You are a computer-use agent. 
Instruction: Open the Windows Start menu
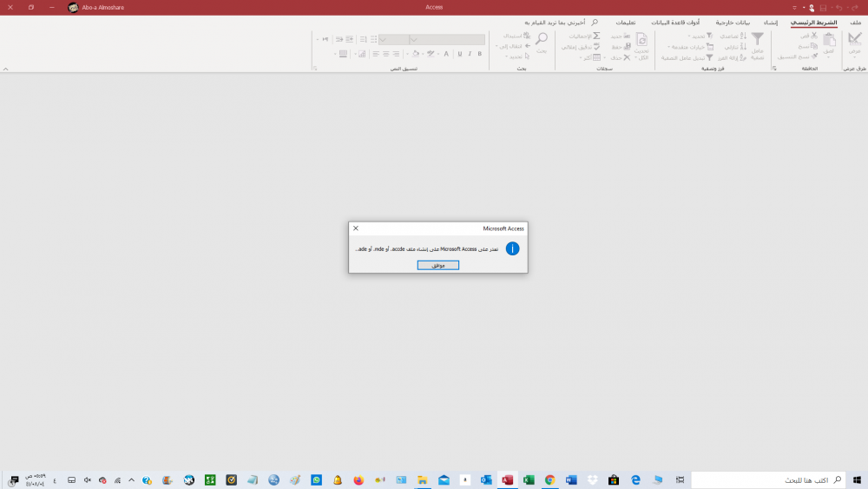(857, 480)
